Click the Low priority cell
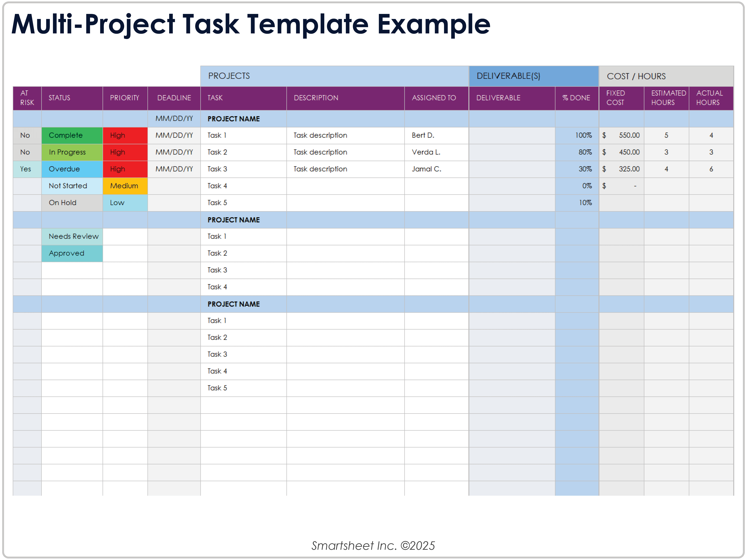The image size is (747, 560). [125, 203]
